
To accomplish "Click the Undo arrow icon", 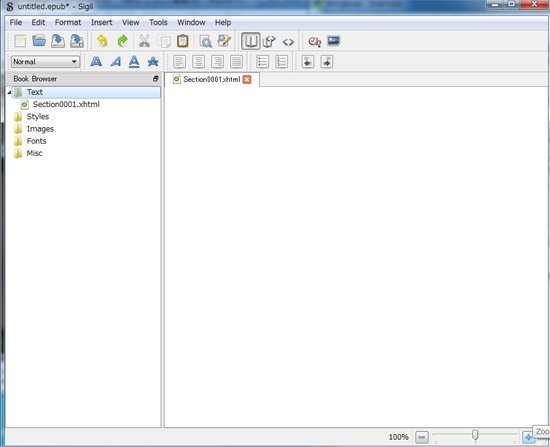I will tap(102, 41).
